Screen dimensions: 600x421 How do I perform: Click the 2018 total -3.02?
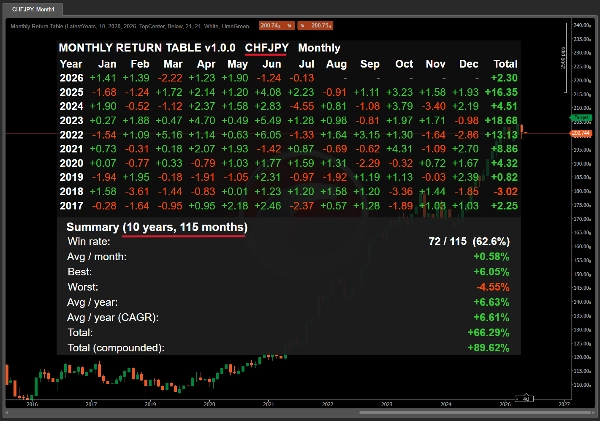click(x=505, y=191)
